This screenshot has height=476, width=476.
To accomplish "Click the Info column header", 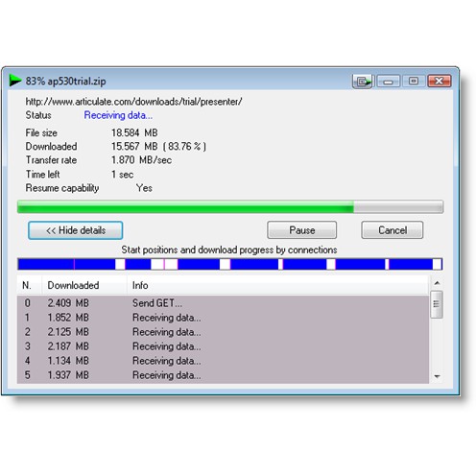I will pyautogui.click(x=277, y=285).
